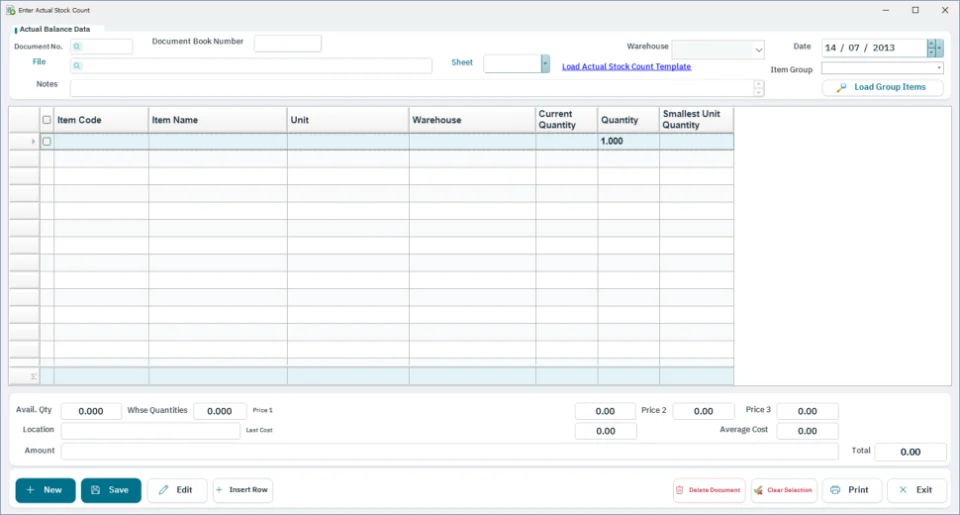This screenshot has width=960, height=515.
Task: Expand the Item Group dropdown
Action: [x=939, y=68]
